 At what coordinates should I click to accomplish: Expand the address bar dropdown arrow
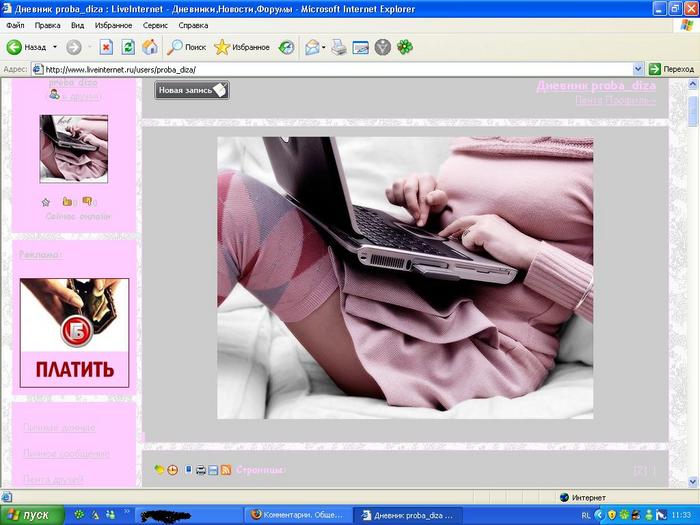[x=638, y=69]
